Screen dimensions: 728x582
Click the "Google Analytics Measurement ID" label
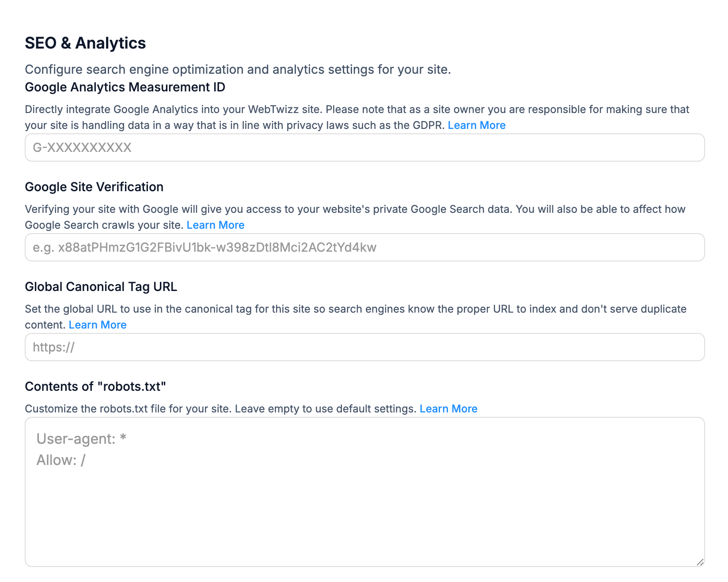click(x=125, y=87)
